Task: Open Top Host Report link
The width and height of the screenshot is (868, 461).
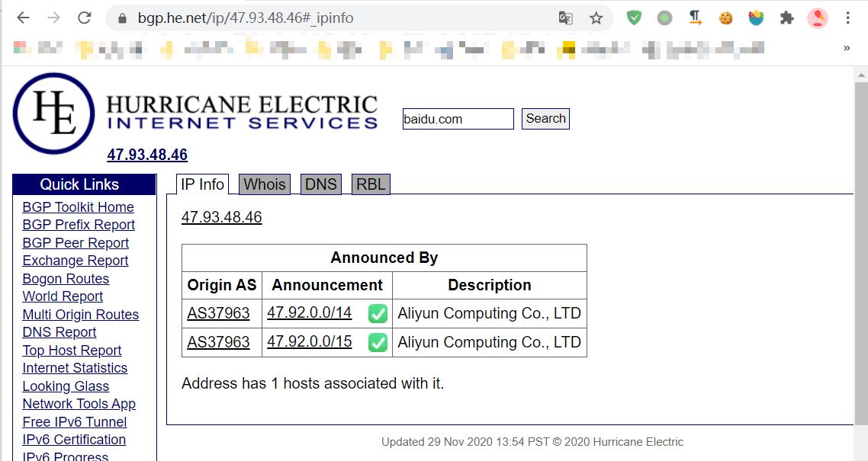Action: (x=72, y=351)
